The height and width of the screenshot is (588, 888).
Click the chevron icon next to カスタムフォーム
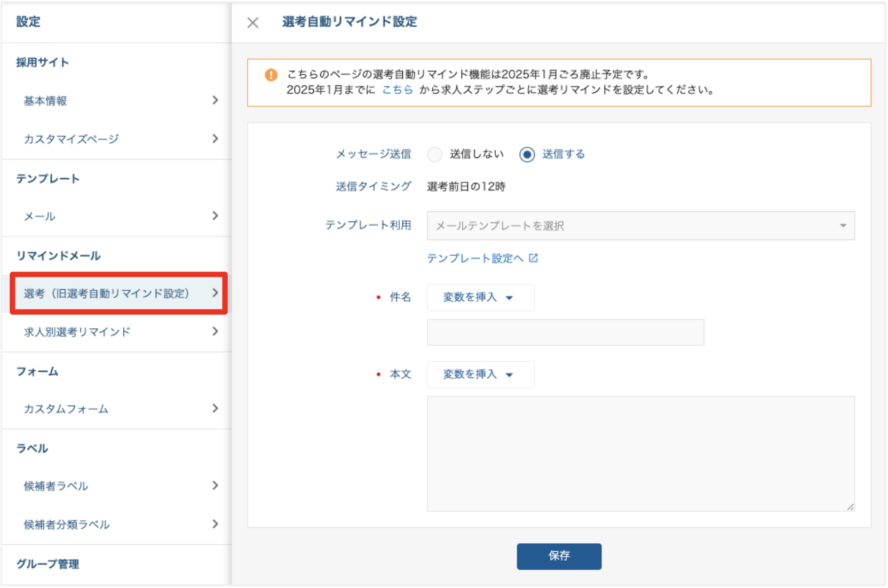click(x=216, y=409)
